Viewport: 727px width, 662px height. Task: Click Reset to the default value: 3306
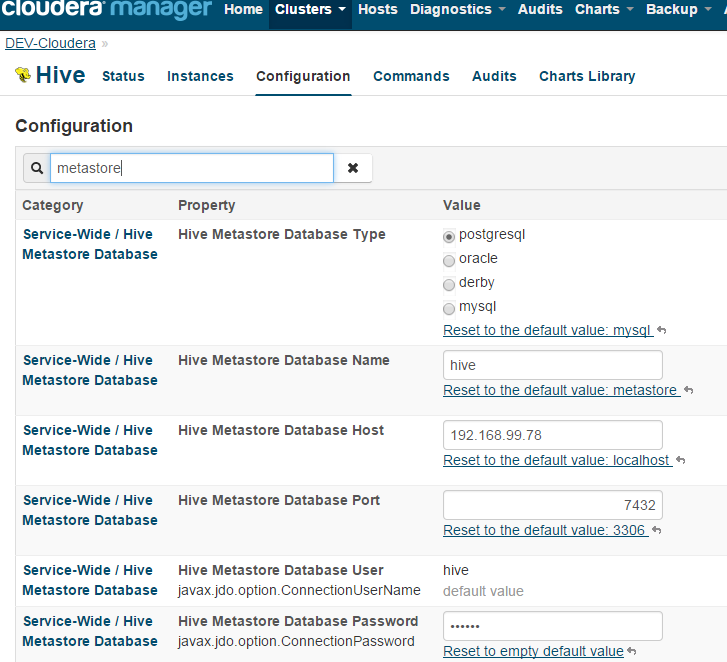[x=546, y=530]
